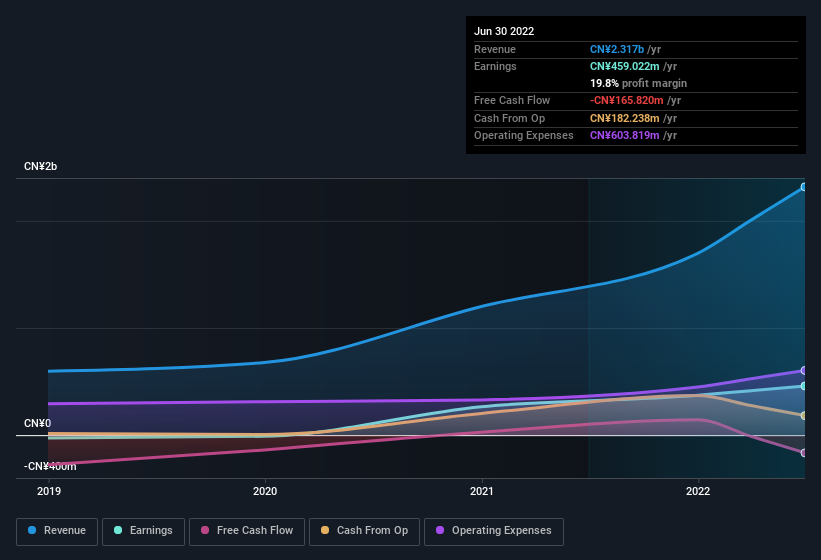821x560 pixels.
Task: Toggle the Earnings legend button
Action: (x=143, y=531)
